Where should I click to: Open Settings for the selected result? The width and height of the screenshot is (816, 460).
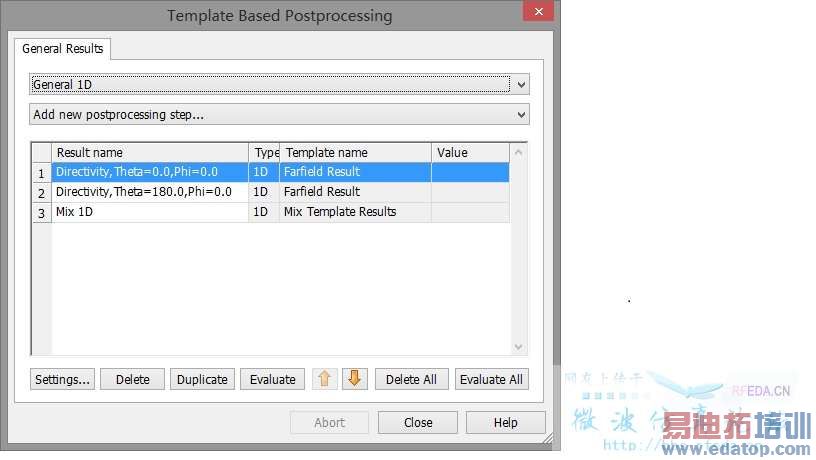tap(62, 380)
